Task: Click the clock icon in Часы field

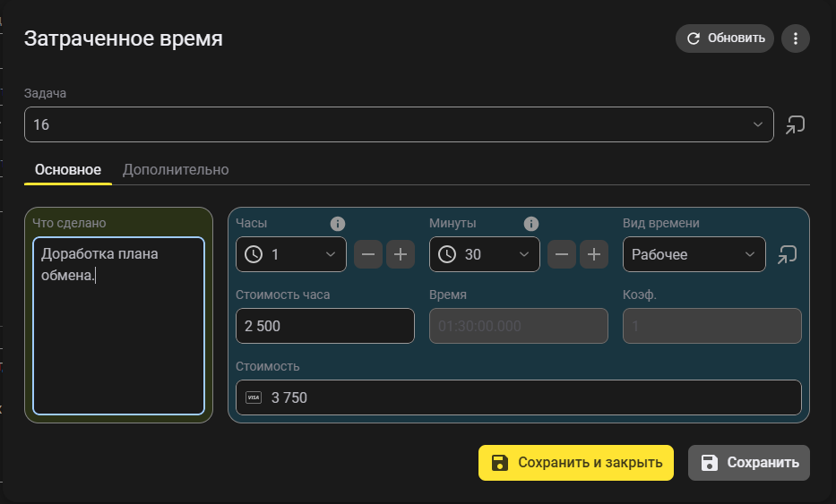Action: (x=254, y=255)
